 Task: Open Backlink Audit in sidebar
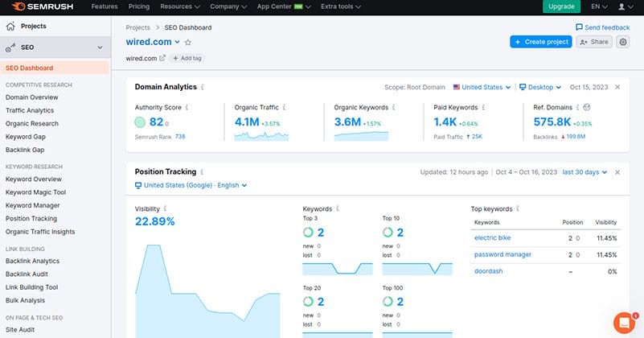(27, 274)
